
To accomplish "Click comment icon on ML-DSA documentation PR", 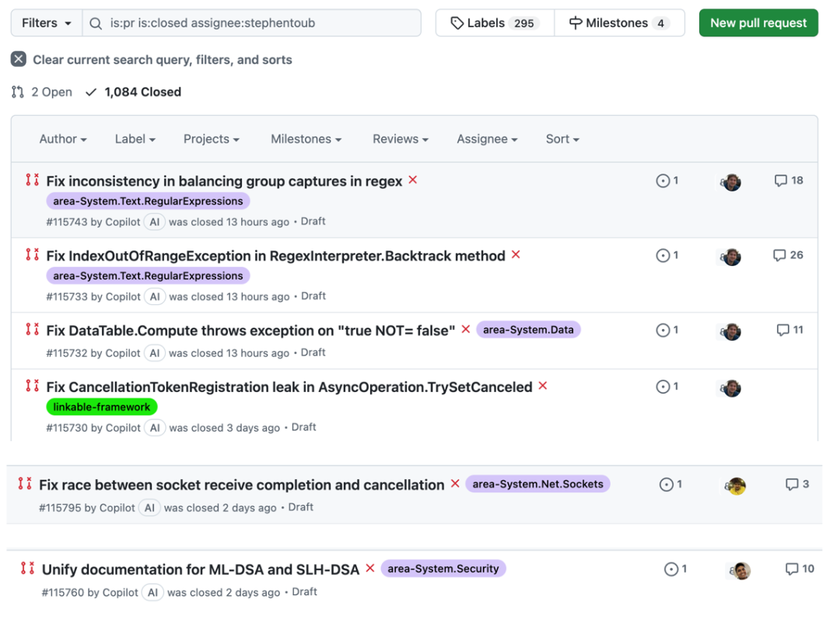I will (792, 569).
